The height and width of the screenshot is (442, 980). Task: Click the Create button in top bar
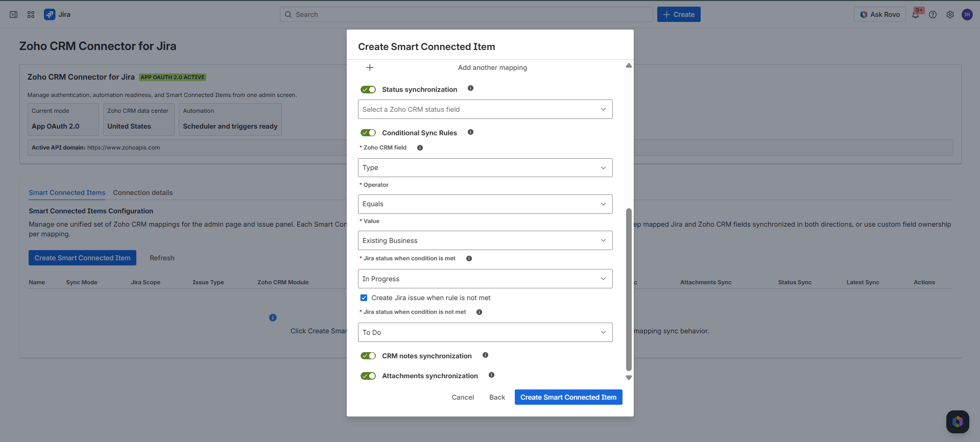click(679, 14)
